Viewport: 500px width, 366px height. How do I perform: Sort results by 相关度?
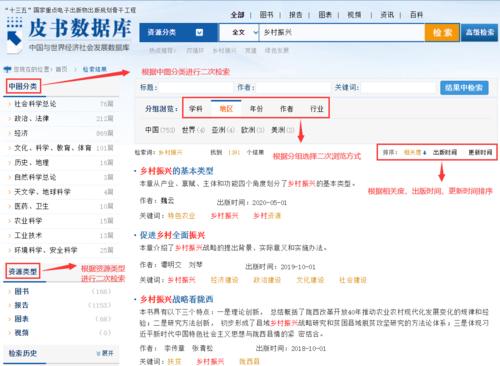(415, 152)
